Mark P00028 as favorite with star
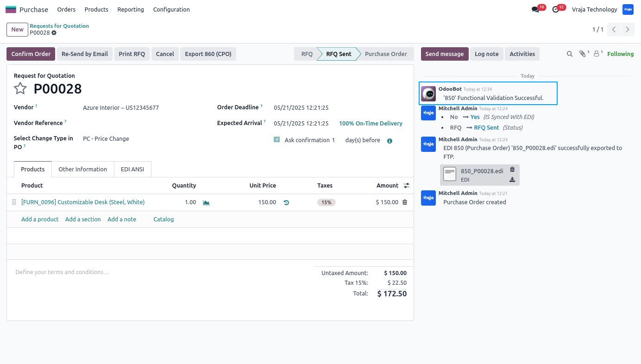Image resolution: width=641 pixels, height=364 pixels. [x=20, y=88]
